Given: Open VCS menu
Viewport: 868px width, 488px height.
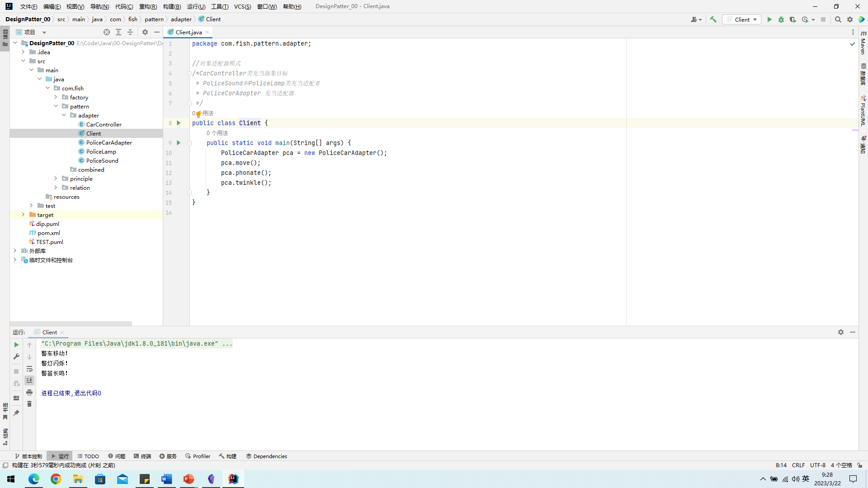Looking at the screenshot, I should (x=242, y=6).
